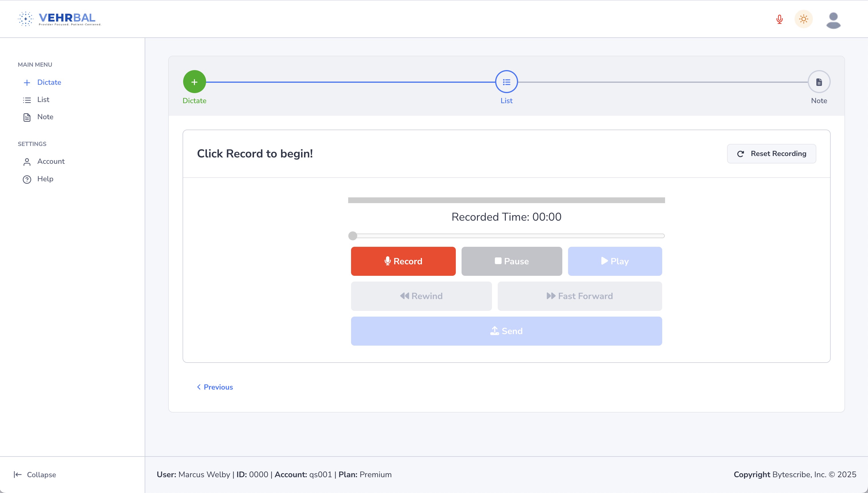Open Account settings in sidebar
868x493 pixels.
pyautogui.click(x=51, y=161)
